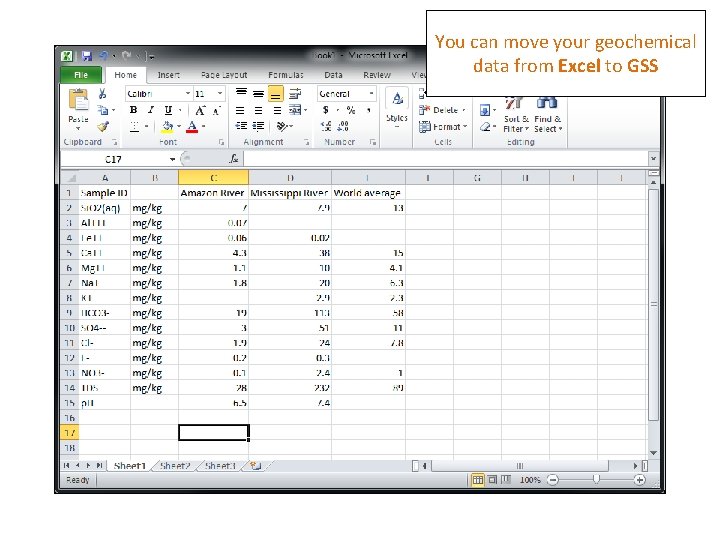Click Decrease Decimal icon
Screen dimensions: 720x540
click(x=343, y=126)
